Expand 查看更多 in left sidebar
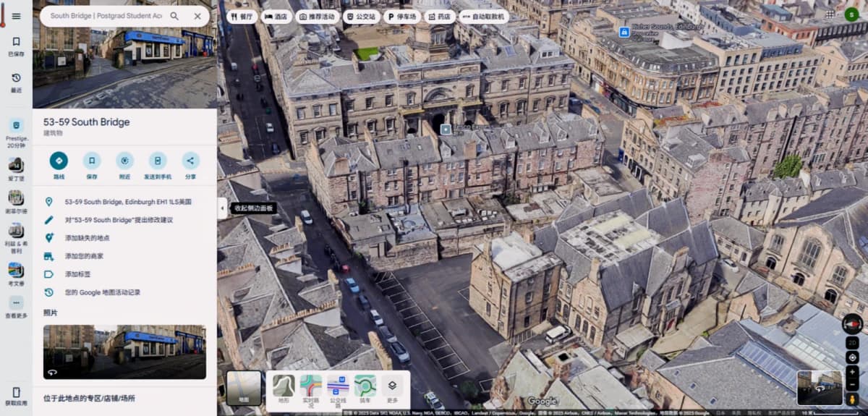The height and width of the screenshot is (416, 868). (x=16, y=307)
